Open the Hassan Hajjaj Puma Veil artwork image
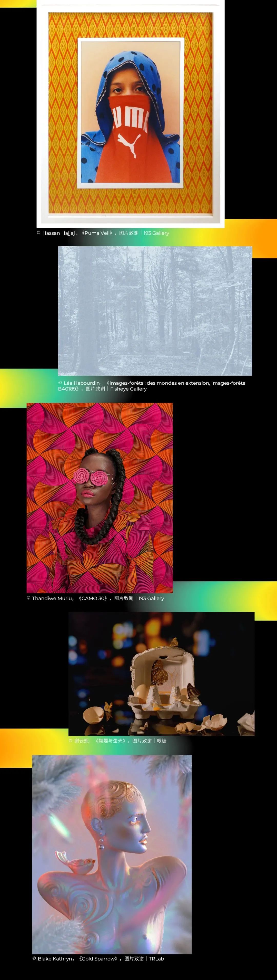Image resolution: width=277 pixels, height=980 pixels. (130, 114)
